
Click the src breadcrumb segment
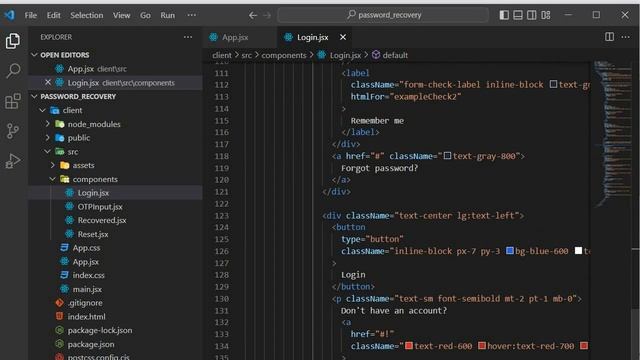pos(247,55)
